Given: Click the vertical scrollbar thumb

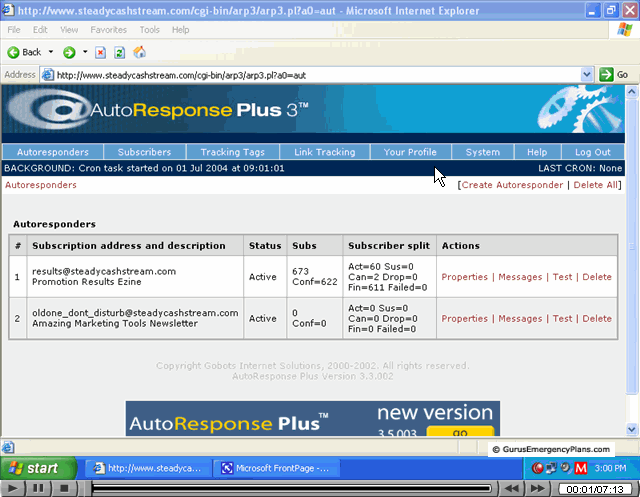Looking at the screenshot, I should point(631,246).
